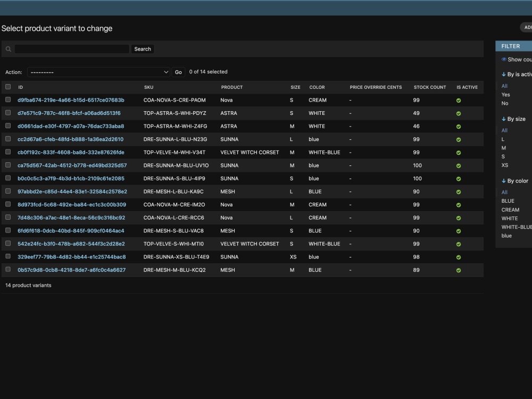The width and height of the screenshot is (532, 399).
Task: Filter is active by Yes
Action: click(505, 95)
